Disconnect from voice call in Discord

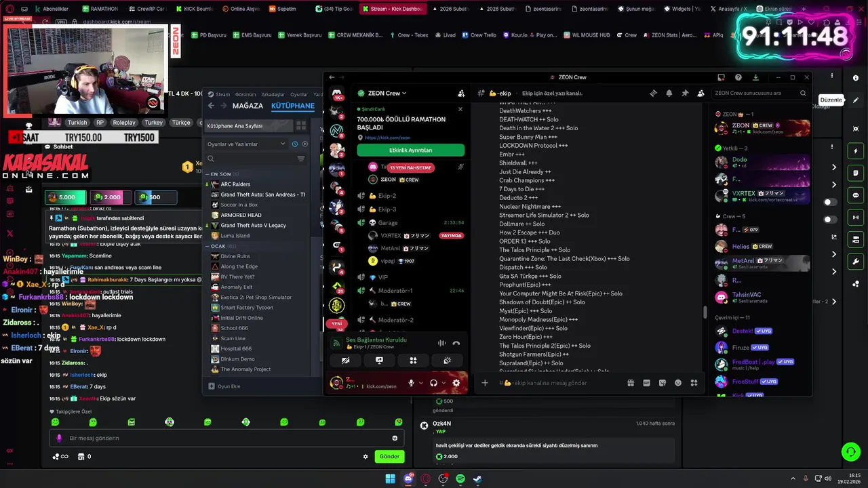coord(456,344)
